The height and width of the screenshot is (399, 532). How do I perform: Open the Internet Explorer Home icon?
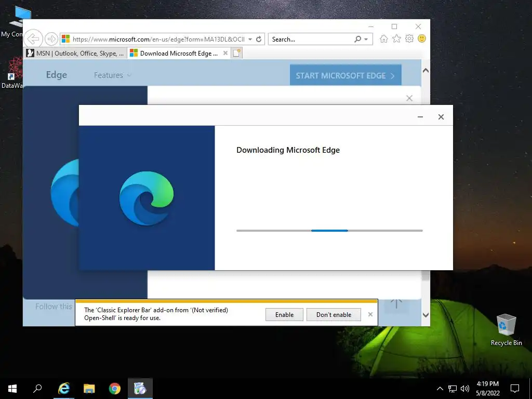(x=384, y=38)
